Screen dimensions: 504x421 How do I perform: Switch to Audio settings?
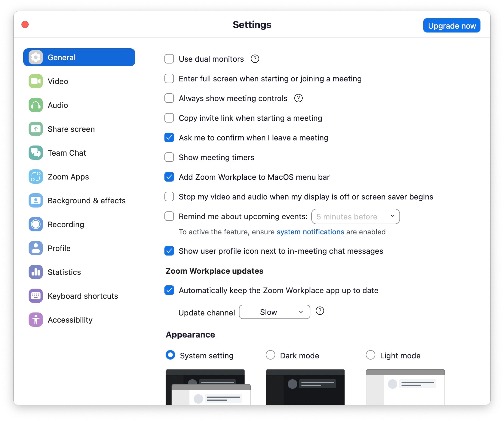pyautogui.click(x=79, y=105)
